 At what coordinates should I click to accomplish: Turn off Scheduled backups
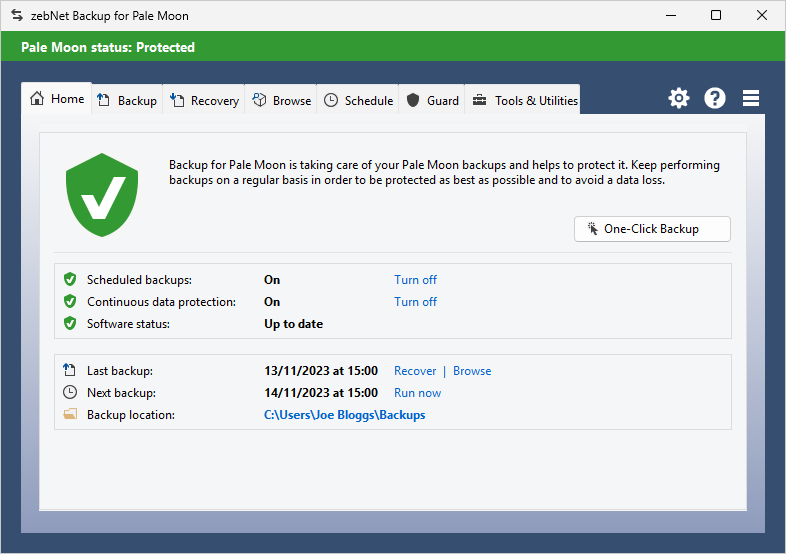click(x=415, y=280)
